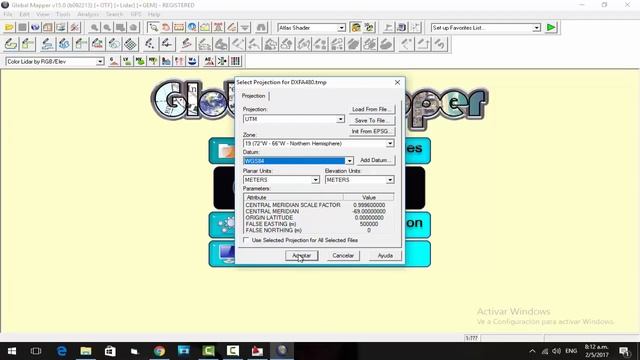This screenshot has height=360, width=640.
Task: Select the View Shed tower tool
Action: [218, 27]
